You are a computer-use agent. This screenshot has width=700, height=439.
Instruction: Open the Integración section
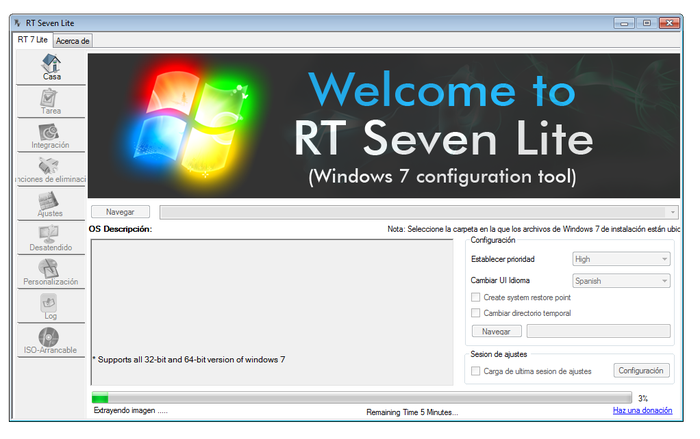pyautogui.click(x=51, y=136)
